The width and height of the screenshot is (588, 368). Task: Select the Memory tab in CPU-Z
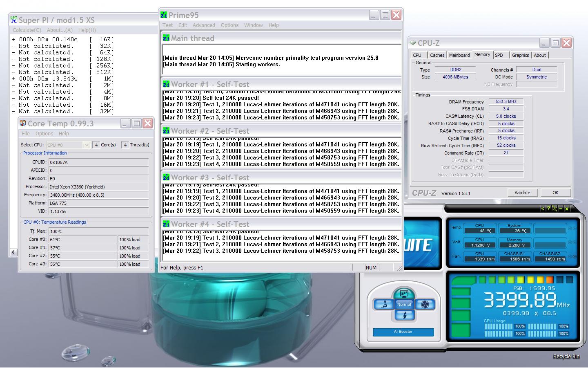pyautogui.click(x=482, y=54)
